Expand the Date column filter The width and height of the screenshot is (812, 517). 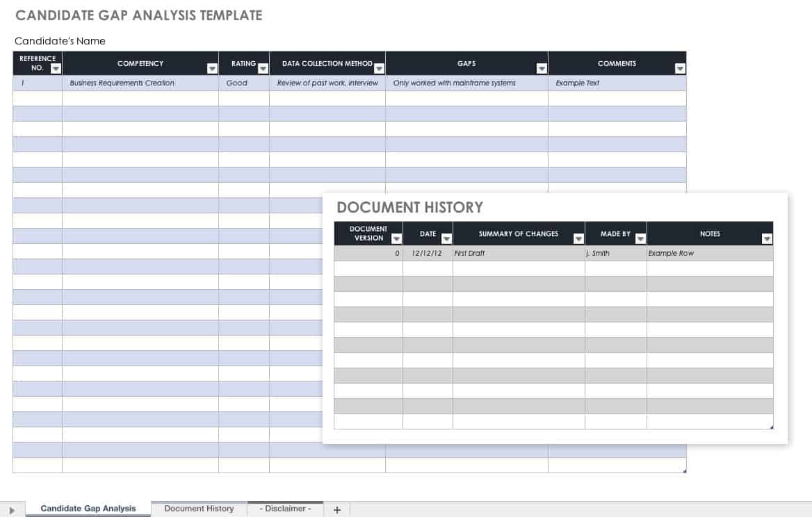click(x=446, y=239)
